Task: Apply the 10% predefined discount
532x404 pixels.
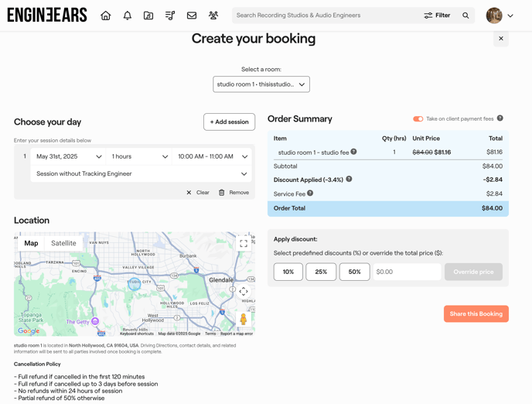Action: tap(288, 272)
